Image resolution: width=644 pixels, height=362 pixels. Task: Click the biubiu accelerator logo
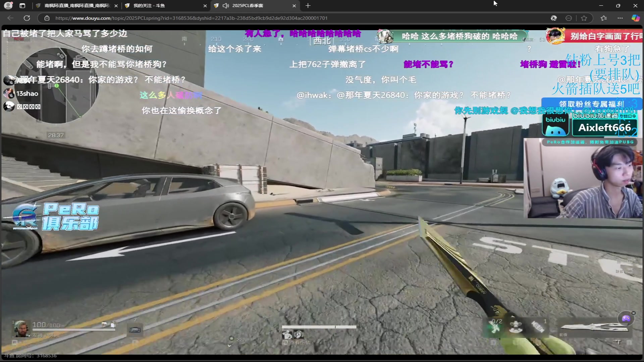[555, 125]
